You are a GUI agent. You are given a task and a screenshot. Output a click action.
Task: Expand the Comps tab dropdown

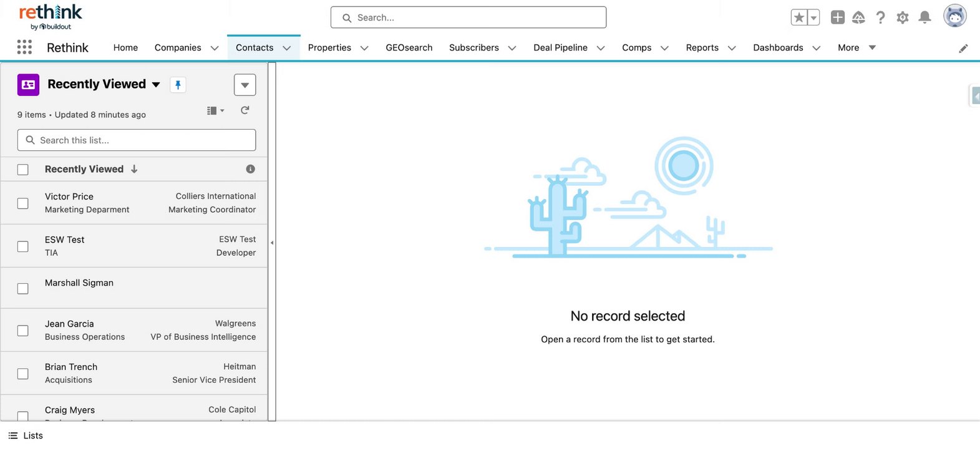[x=664, y=48]
